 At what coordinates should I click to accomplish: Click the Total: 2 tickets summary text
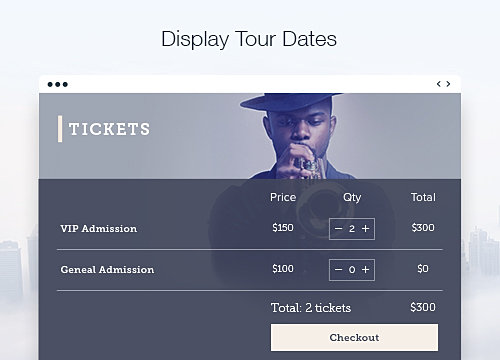311,308
